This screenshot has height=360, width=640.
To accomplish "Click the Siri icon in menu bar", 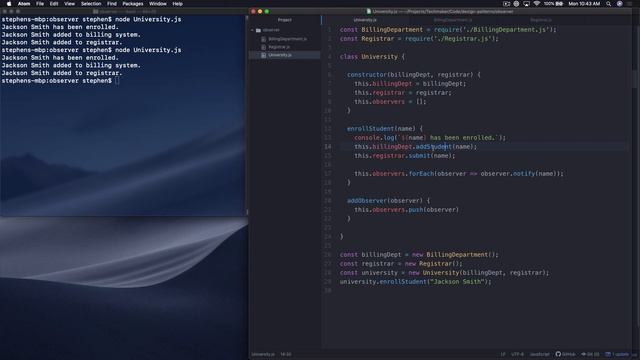I will (x=620, y=4).
